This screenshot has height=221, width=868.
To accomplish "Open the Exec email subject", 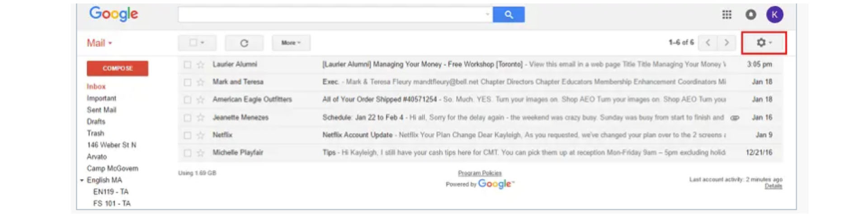I will point(330,82).
